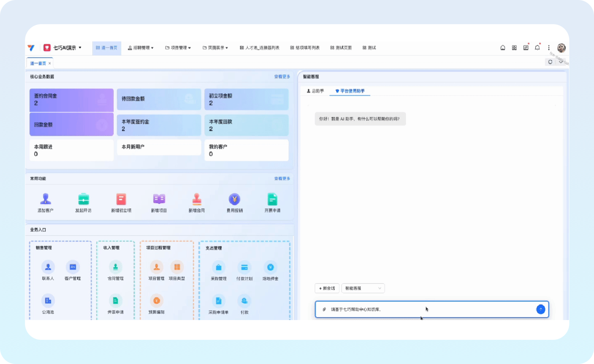Click the refresh icon at tab bar right
Screen dimensions: 594x364
point(550,62)
